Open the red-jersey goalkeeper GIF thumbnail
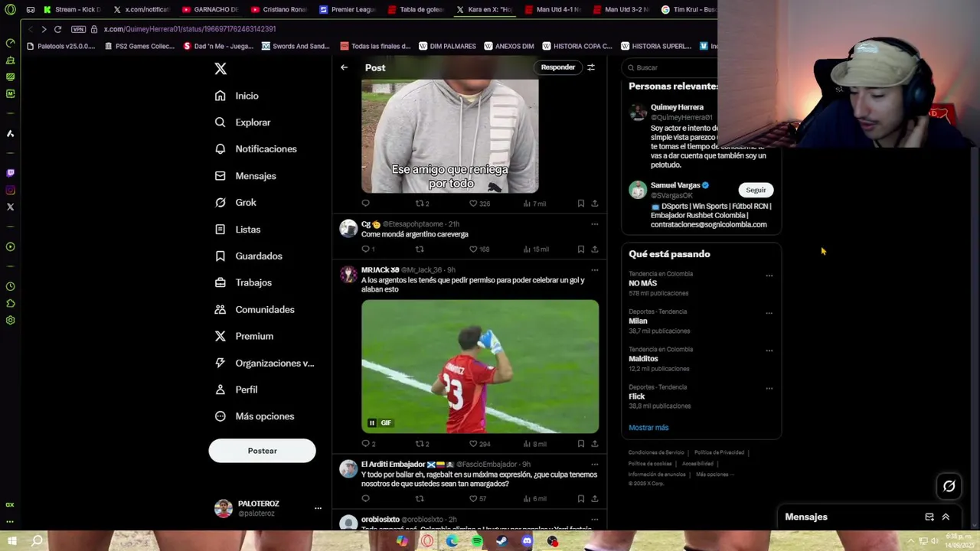Image resolution: width=980 pixels, height=551 pixels. point(480,367)
